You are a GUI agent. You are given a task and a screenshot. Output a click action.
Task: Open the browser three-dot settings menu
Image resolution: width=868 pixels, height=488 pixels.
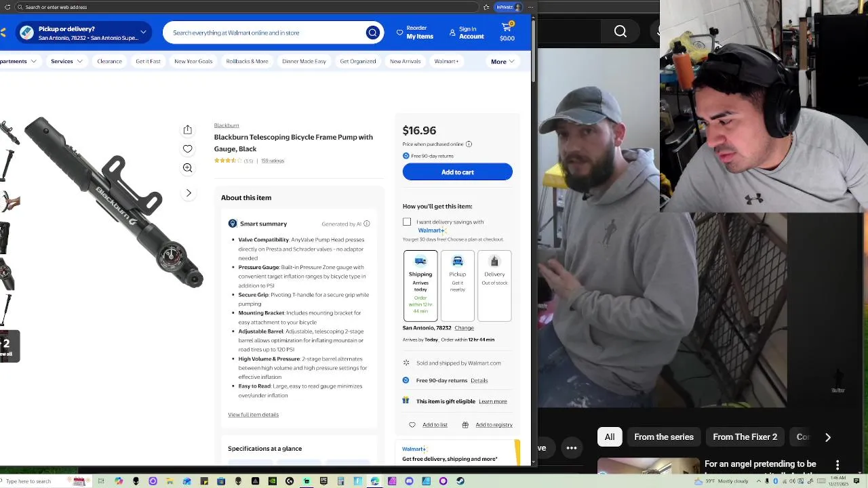click(531, 7)
